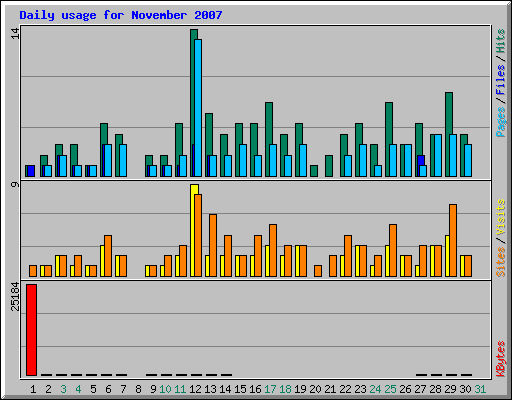
Task: Click day label '14' on the x-axis
Action: click(x=225, y=389)
